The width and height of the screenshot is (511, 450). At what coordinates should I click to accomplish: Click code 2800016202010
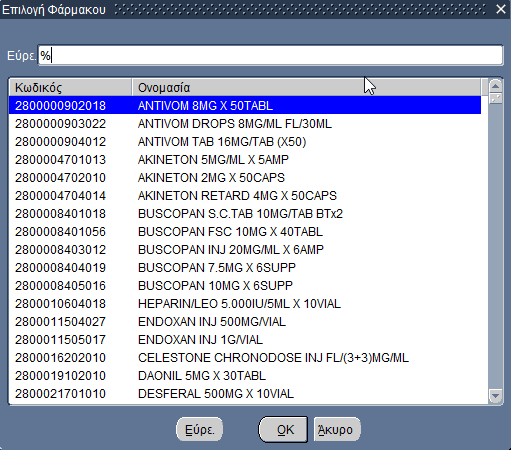(60, 358)
